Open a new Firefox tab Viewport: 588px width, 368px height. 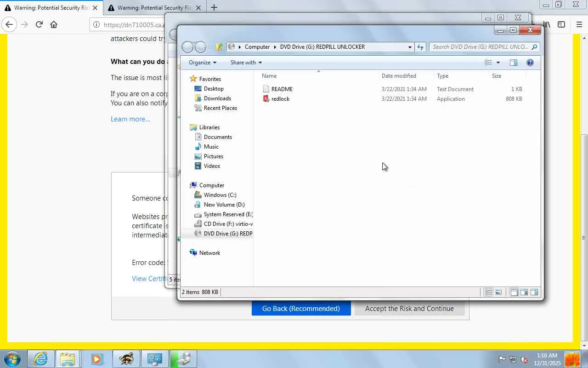pyautogui.click(x=214, y=7)
